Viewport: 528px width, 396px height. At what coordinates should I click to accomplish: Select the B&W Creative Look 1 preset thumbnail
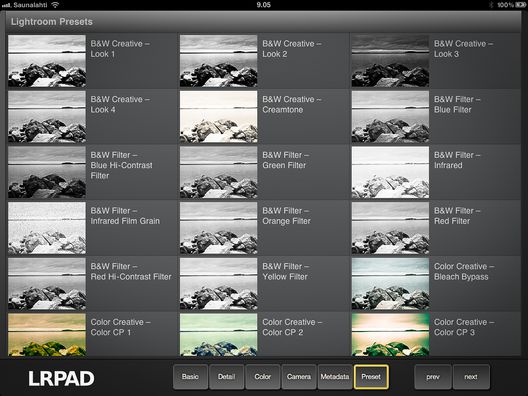(47, 61)
